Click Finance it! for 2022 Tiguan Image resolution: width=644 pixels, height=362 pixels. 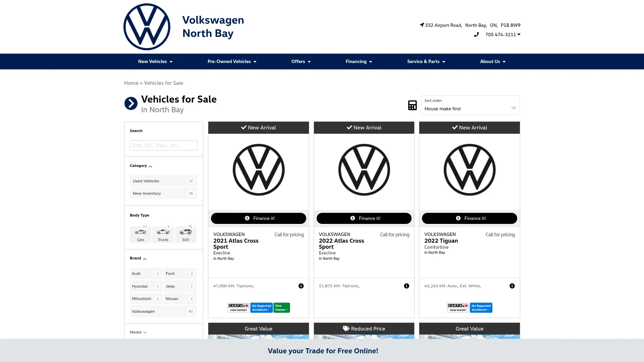pos(470,218)
